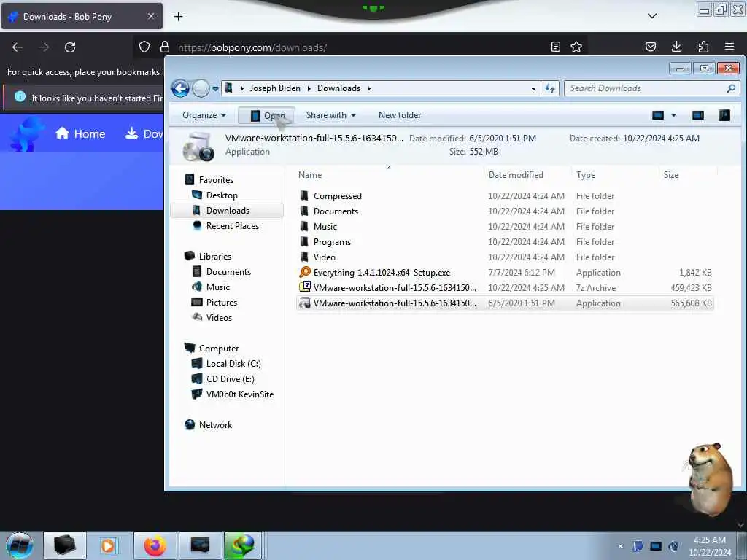Open Downloads in the navigation pane
The height and width of the screenshot is (560, 747).
(228, 211)
